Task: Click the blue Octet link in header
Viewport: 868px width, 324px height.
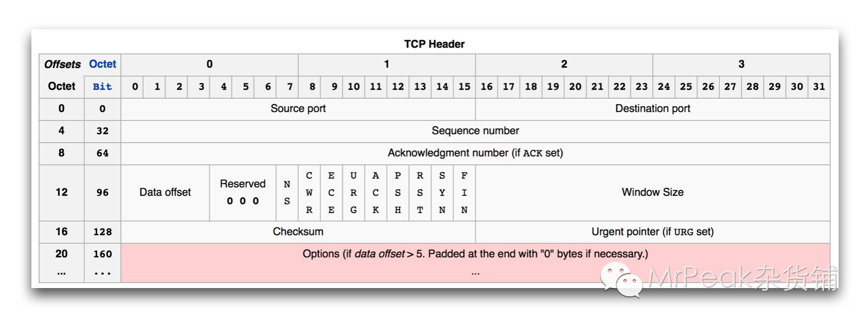Action: coord(102,64)
